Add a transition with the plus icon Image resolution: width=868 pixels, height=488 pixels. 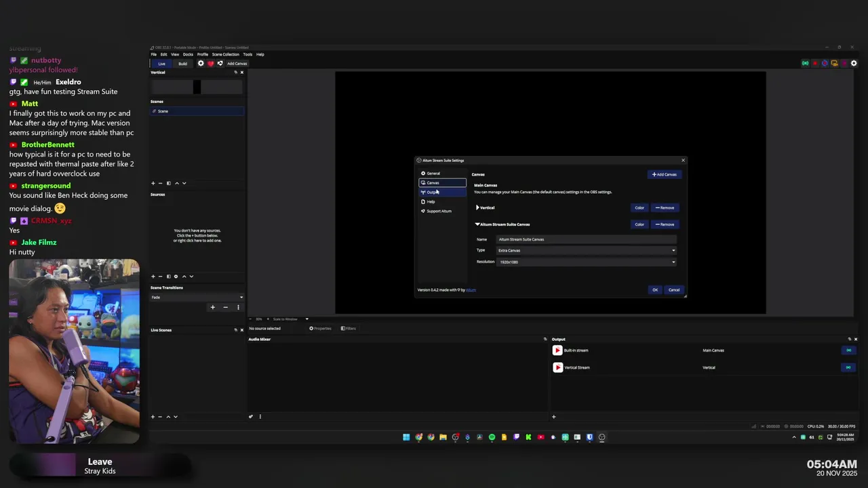click(212, 307)
